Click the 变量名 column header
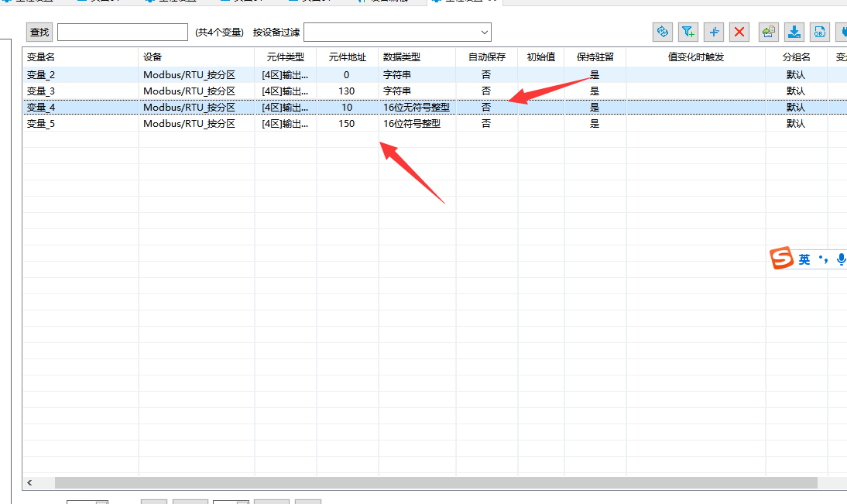847x504 pixels. tap(80, 57)
